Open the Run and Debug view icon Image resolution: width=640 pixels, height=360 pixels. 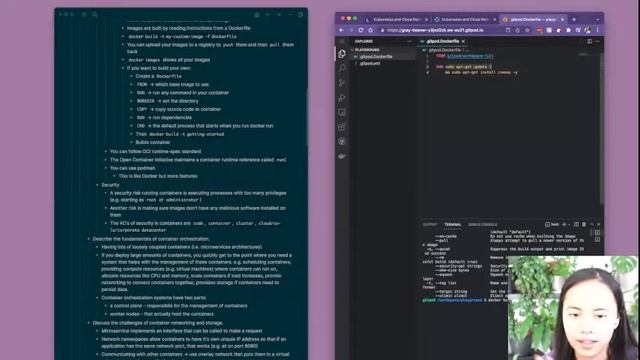342,98
